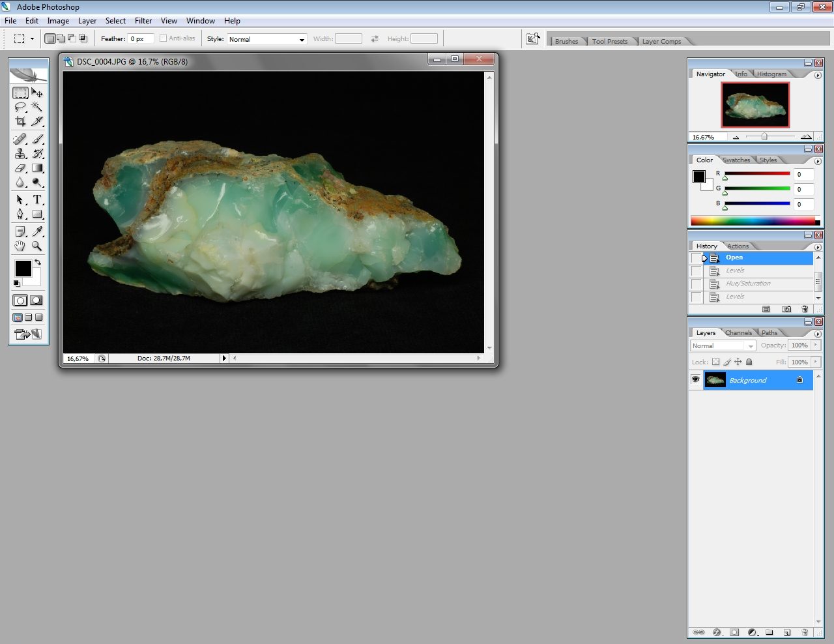
Task: Set history brush source for Hue/Saturation state
Action: (x=697, y=284)
